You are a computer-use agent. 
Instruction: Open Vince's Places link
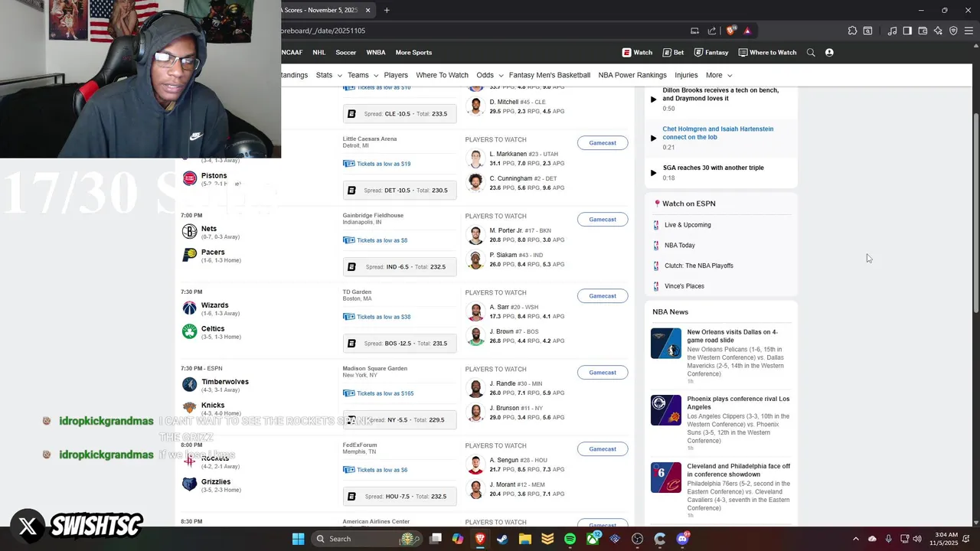684,286
